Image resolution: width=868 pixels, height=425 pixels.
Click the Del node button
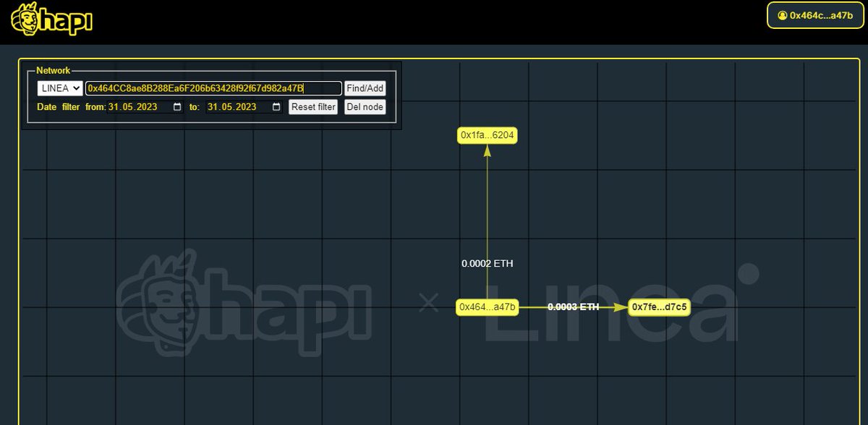click(x=365, y=107)
